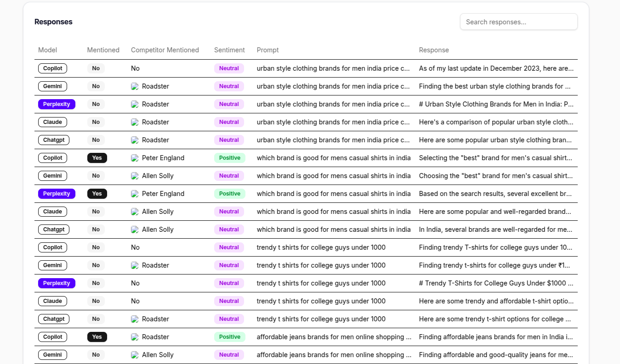Click Peter England logo icon in Copilot row
Image resolution: width=620 pixels, height=364 pixels.
[x=135, y=158]
